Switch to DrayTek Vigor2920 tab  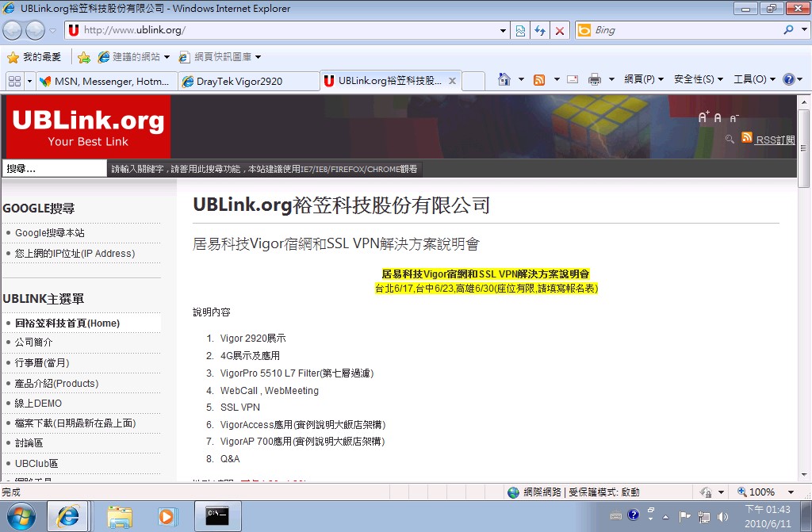(x=248, y=82)
